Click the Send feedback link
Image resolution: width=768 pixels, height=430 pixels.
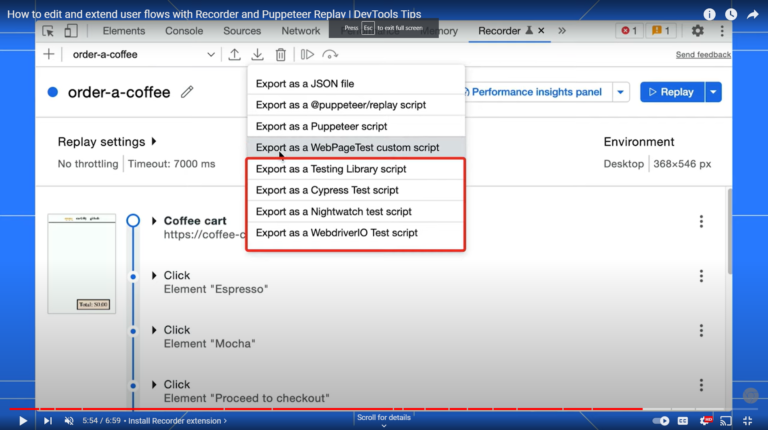click(x=703, y=54)
